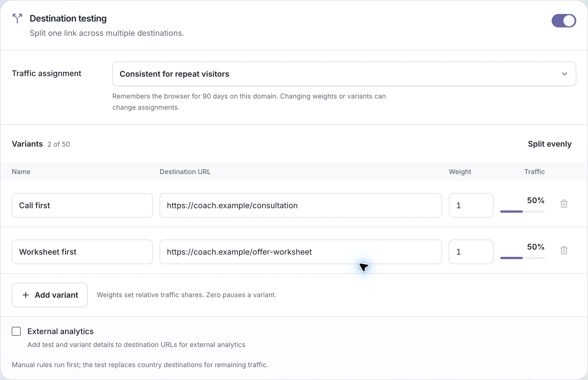The image size is (588, 380).
Task: Click 'Weights set relative traffic shares' hint
Action: coord(186,295)
